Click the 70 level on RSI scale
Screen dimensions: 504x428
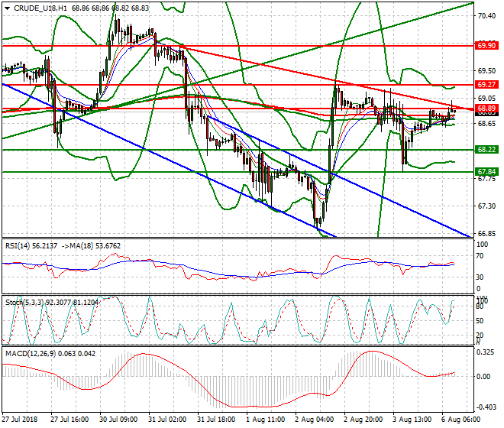pos(480,256)
